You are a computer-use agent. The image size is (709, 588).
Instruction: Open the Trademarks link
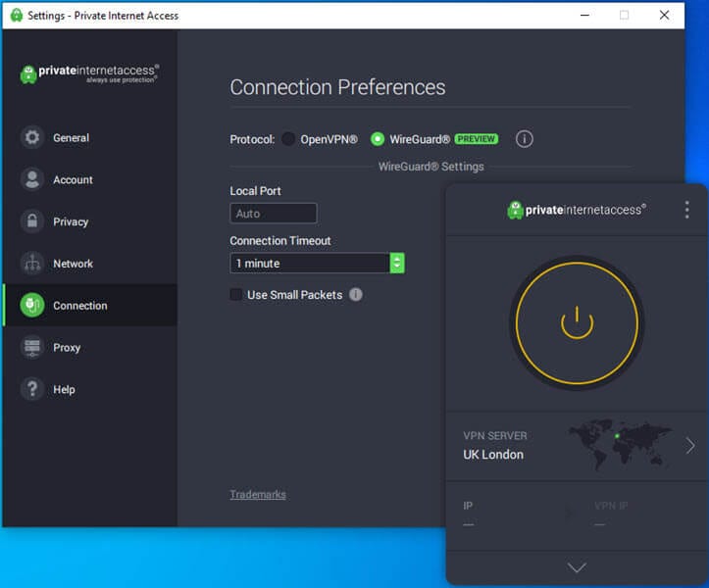tap(258, 495)
